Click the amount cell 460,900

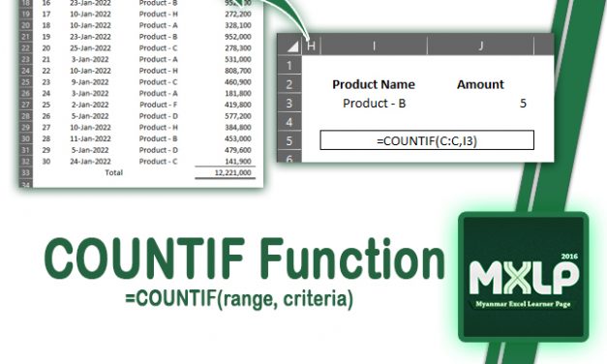[238, 82]
